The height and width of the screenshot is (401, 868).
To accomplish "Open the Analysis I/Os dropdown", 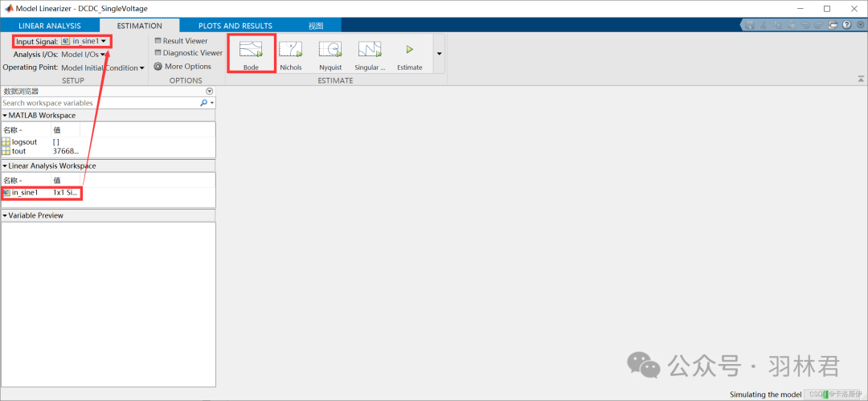I will [84, 55].
